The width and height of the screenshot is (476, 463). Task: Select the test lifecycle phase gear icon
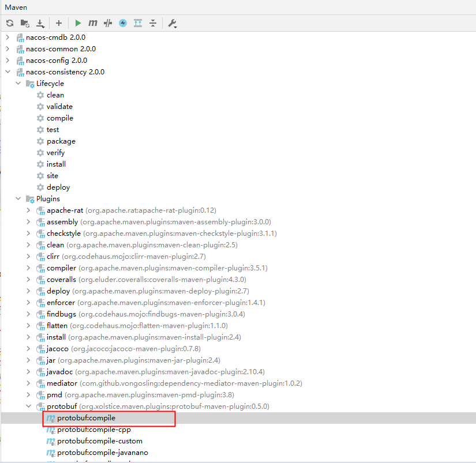40,130
